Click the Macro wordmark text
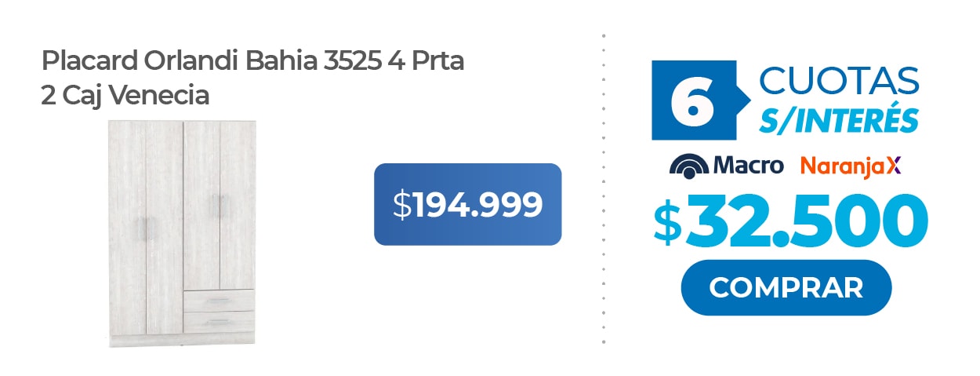 click(x=748, y=166)
